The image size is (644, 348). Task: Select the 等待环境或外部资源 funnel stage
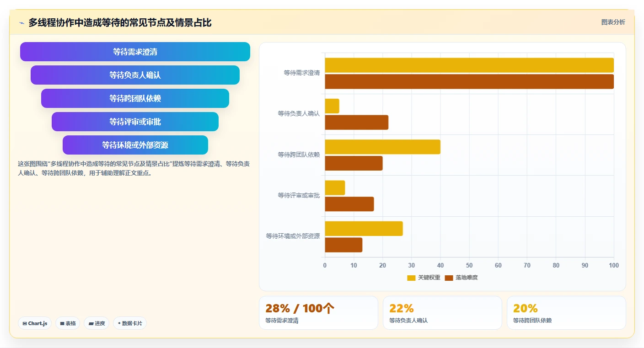point(135,145)
